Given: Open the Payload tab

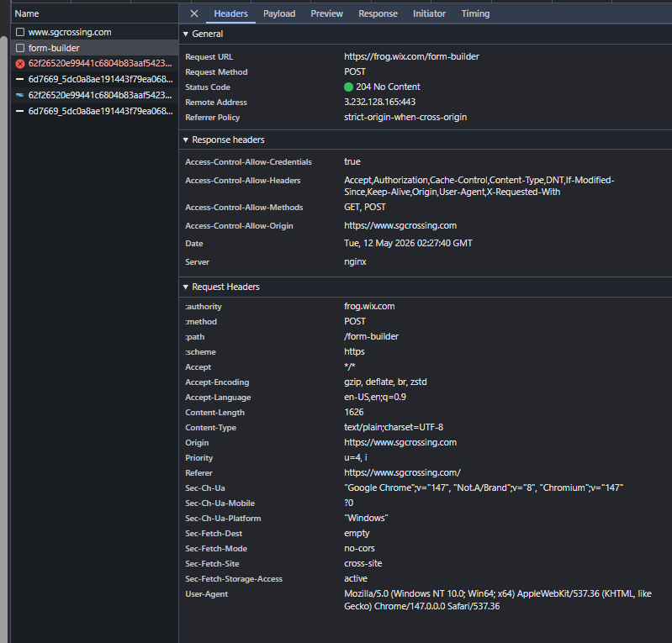Looking at the screenshot, I should [x=279, y=13].
